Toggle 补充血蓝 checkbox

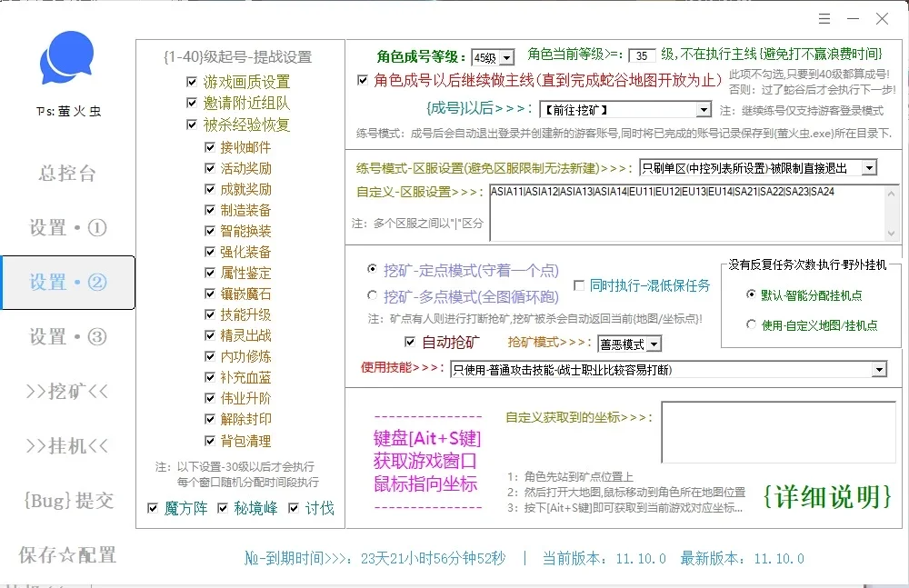tap(210, 377)
